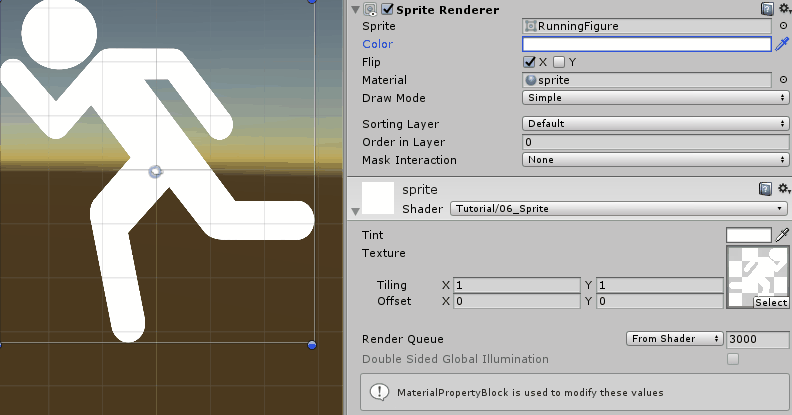Collapse the Sprite Renderer component foldout
Viewport: 792px width, 415px height.
[x=356, y=10]
